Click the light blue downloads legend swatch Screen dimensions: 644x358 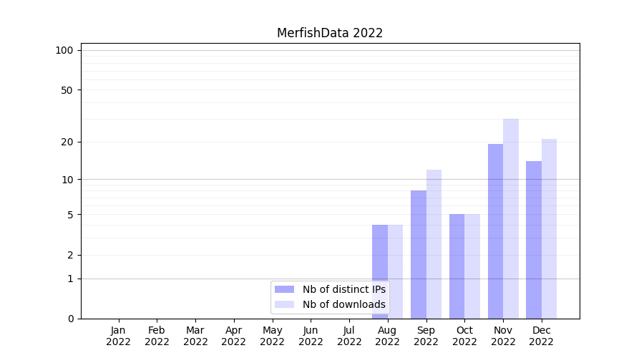point(284,304)
